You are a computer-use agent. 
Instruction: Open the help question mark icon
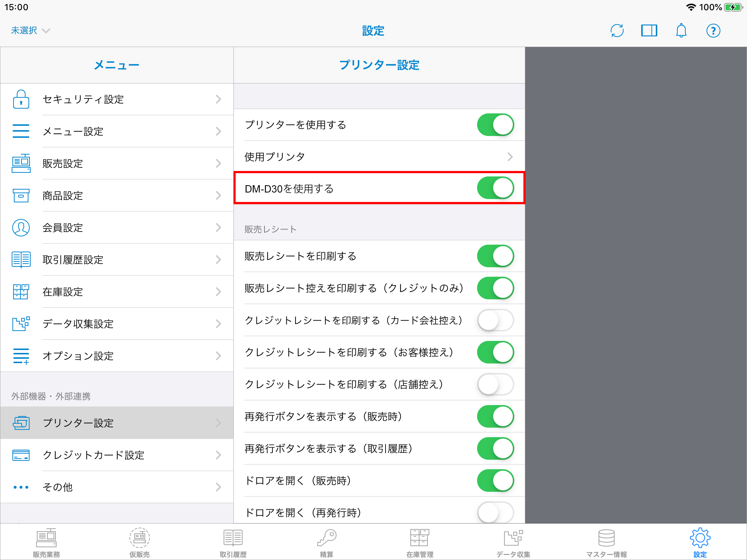pyautogui.click(x=713, y=31)
